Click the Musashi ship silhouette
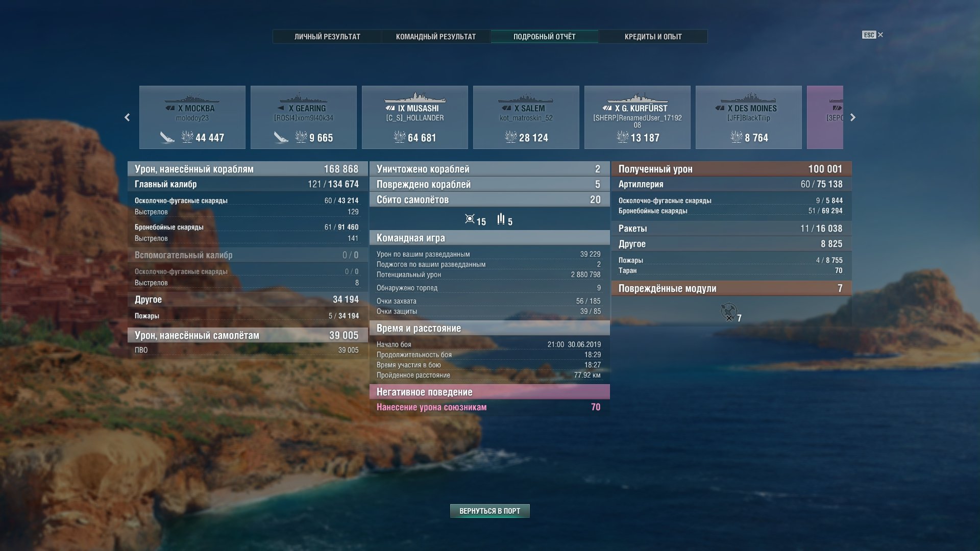This screenshot has width=980, height=551. 415,97
